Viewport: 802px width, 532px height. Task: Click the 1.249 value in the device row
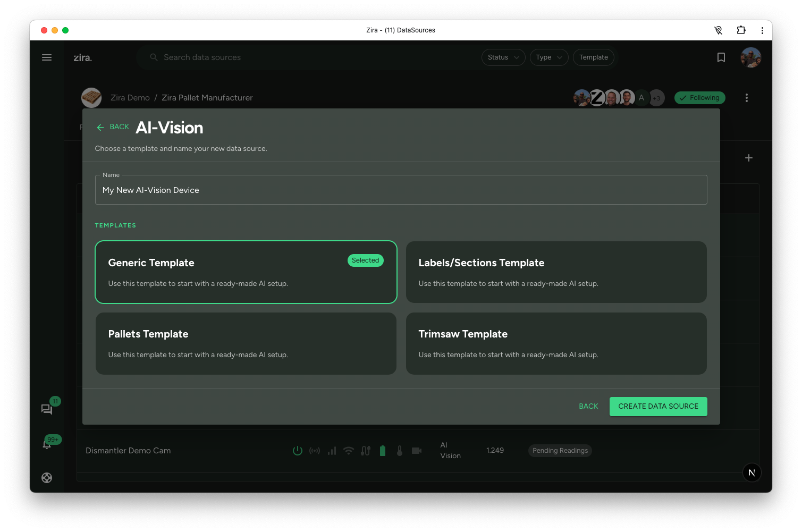coord(495,450)
